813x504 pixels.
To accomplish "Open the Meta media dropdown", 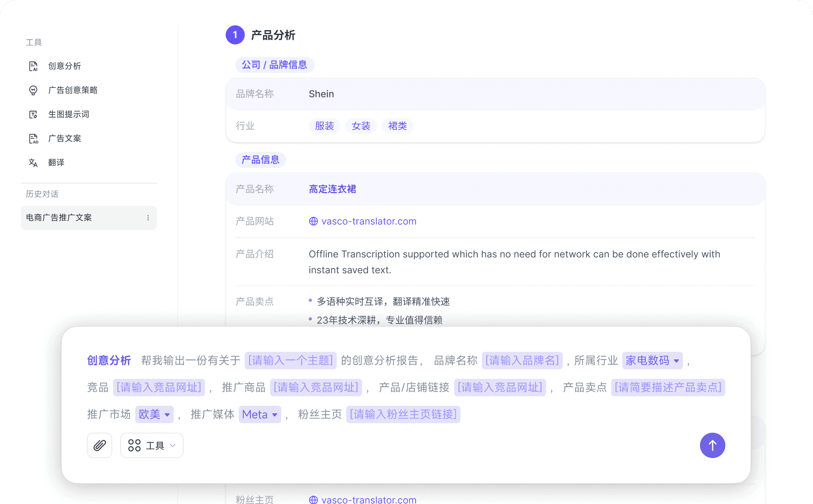I will point(260,414).
